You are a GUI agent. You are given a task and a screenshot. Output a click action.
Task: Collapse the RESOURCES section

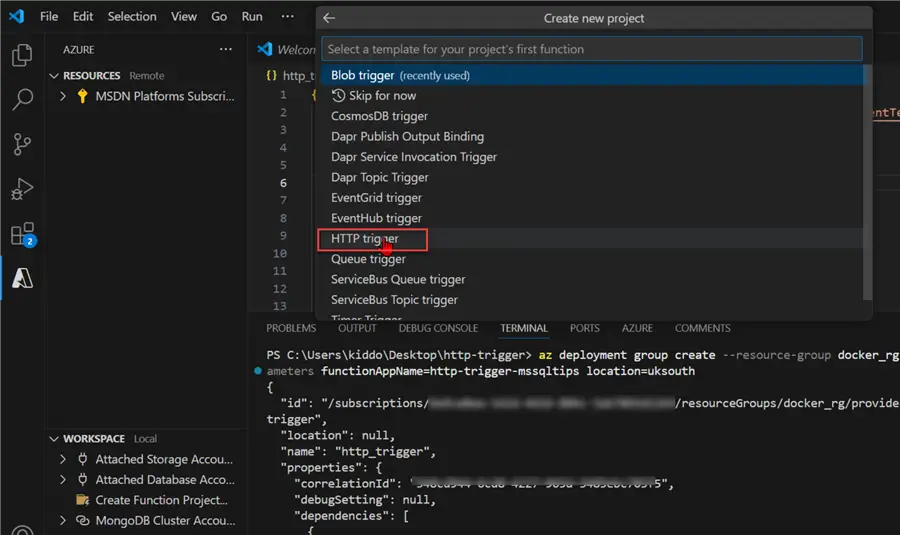54,76
